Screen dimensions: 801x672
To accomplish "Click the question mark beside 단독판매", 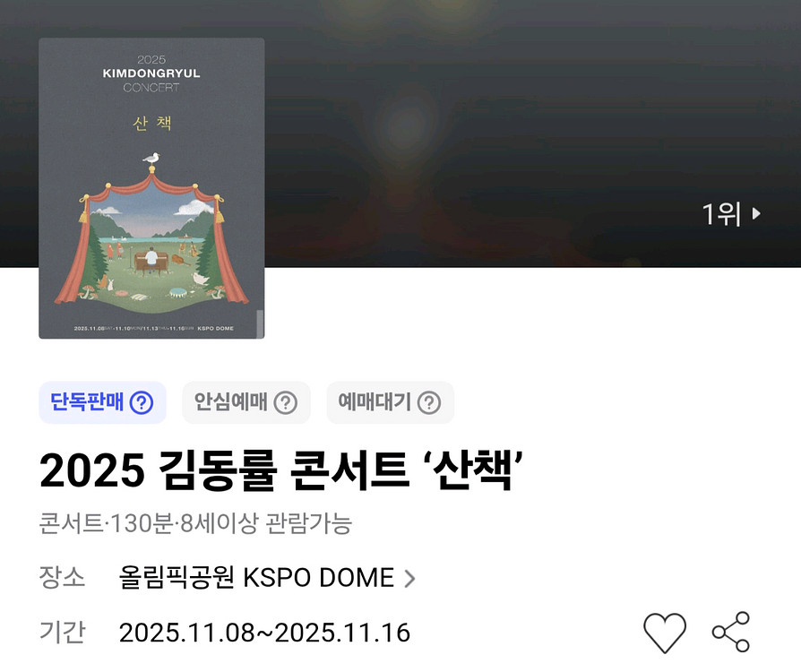I will (x=142, y=402).
